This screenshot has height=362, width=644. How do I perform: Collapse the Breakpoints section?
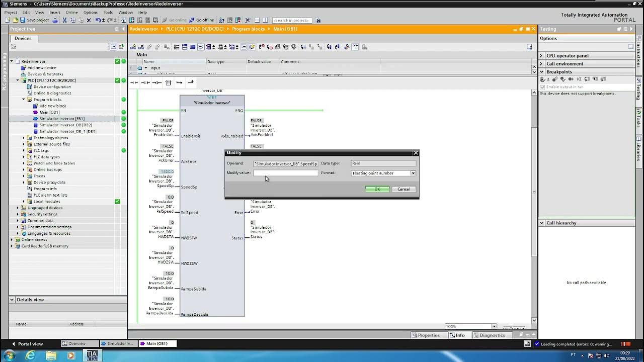point(542,72)
